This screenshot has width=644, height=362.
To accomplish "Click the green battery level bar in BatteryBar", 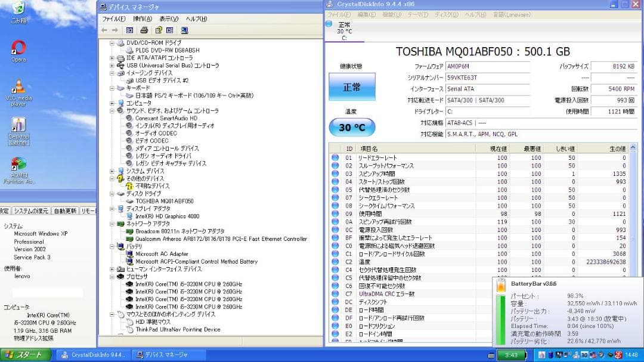I will coord(500,316).
